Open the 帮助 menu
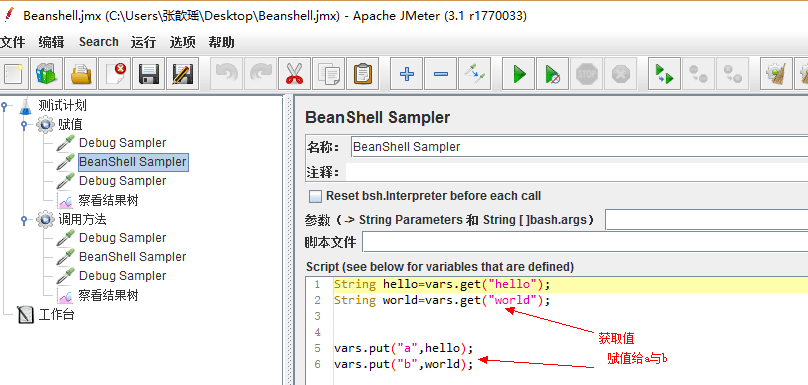 [x=222, y=42]
